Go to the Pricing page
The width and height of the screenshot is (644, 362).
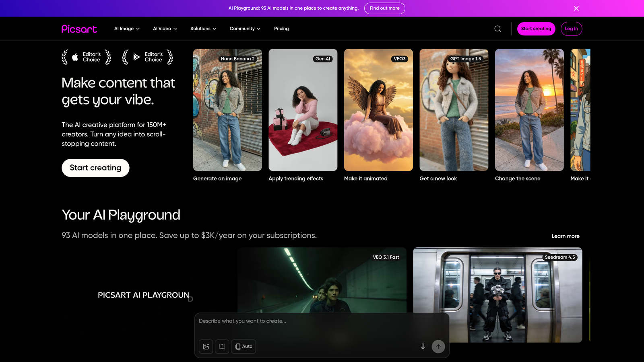coord(281,29)
